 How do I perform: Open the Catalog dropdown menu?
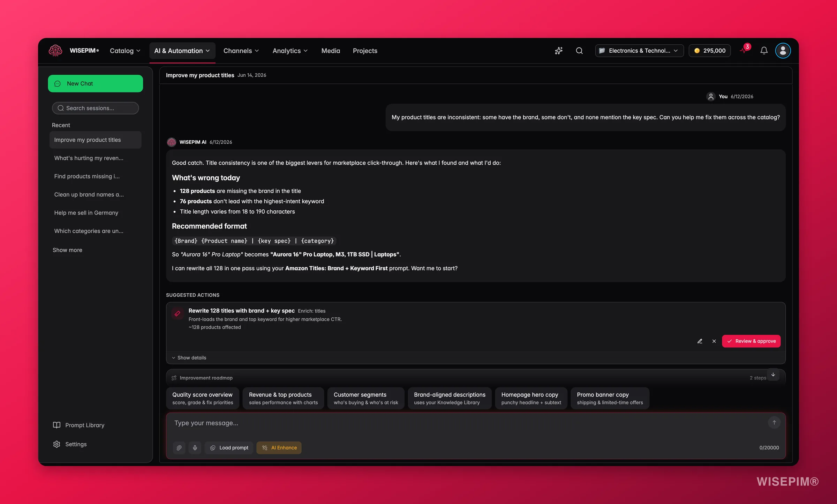click(125, 51)
